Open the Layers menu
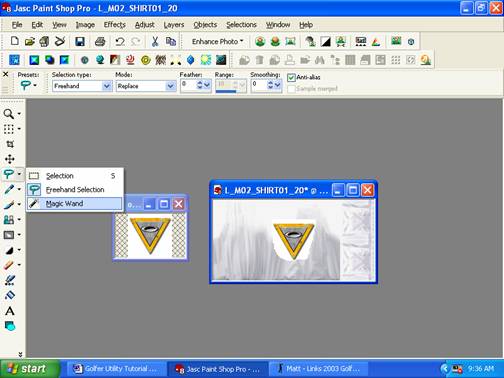 (x=174, y=25)
